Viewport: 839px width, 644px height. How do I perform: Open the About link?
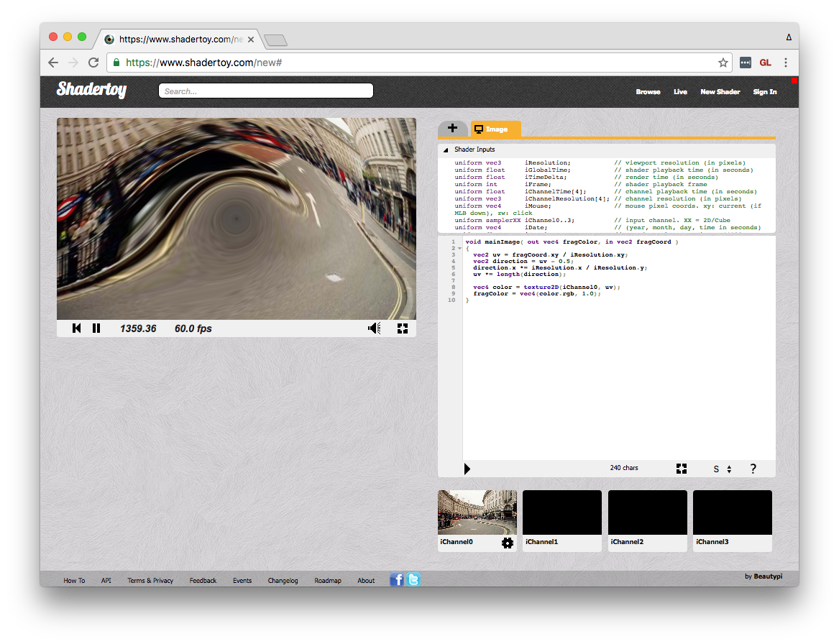pyautogui.click(x=366, y=580)
